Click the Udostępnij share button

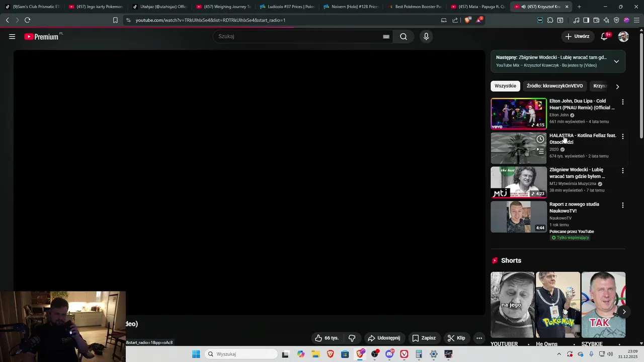(x=384, y=338)
